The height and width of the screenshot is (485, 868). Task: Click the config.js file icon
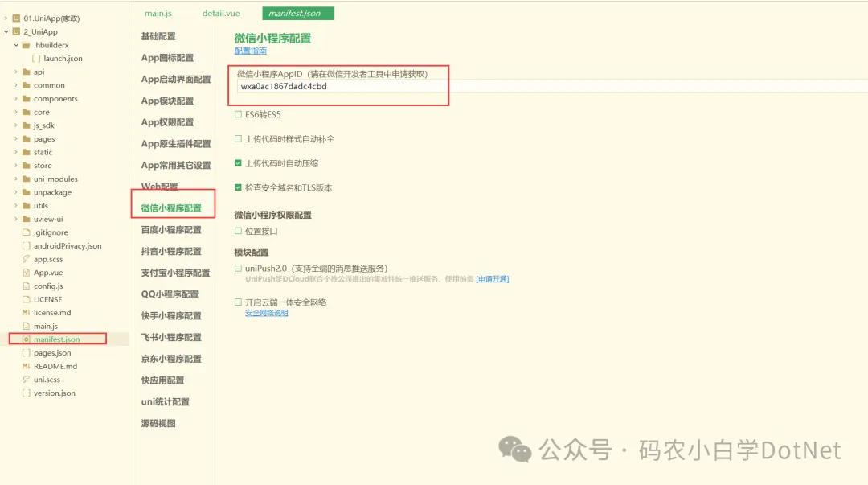coord(26,286)
